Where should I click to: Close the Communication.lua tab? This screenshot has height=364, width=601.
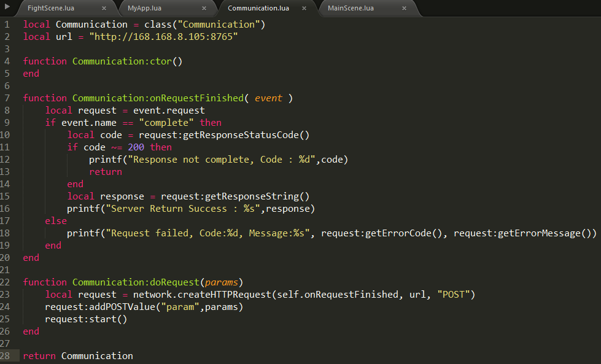(x=304, y=8)
